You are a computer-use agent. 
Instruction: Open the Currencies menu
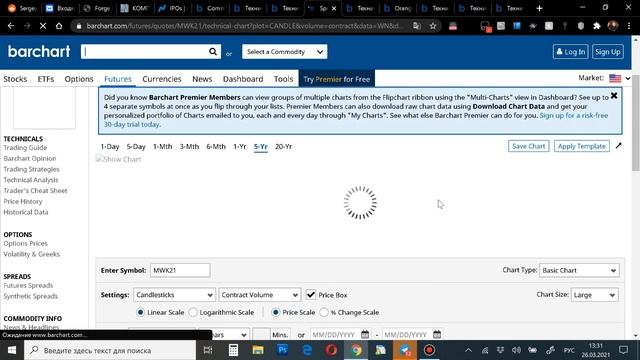pos(162,79)
